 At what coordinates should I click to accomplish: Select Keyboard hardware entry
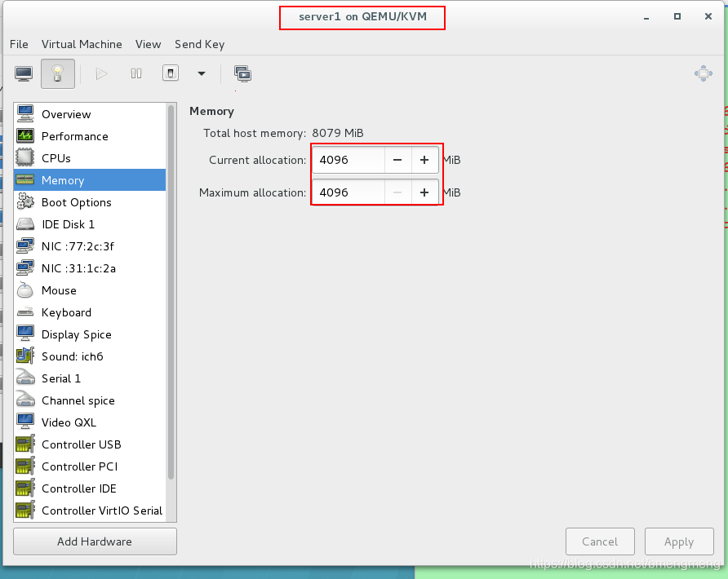(x=90, y=312)
